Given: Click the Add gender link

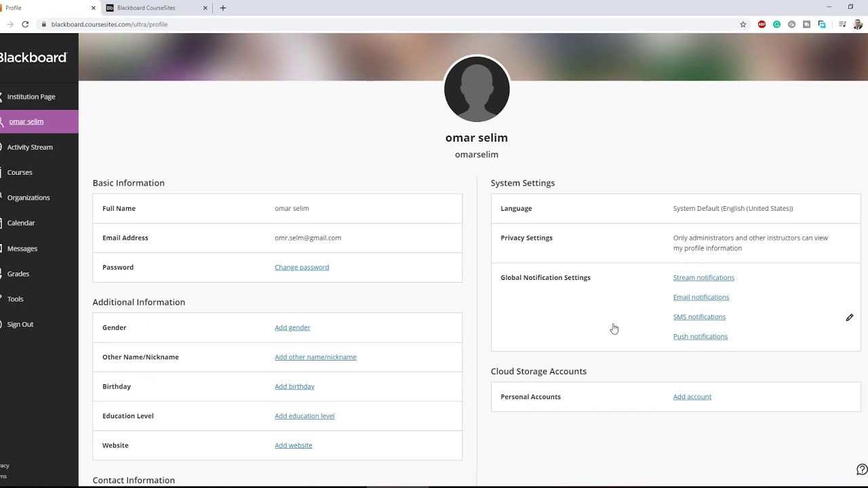Looking at the screenshot, I should tap(292, 327).
